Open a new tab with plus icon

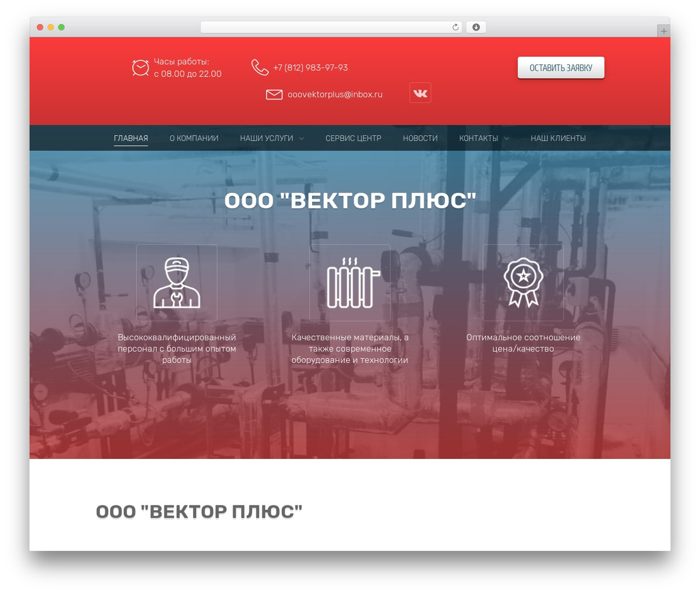tap(663, 31)
